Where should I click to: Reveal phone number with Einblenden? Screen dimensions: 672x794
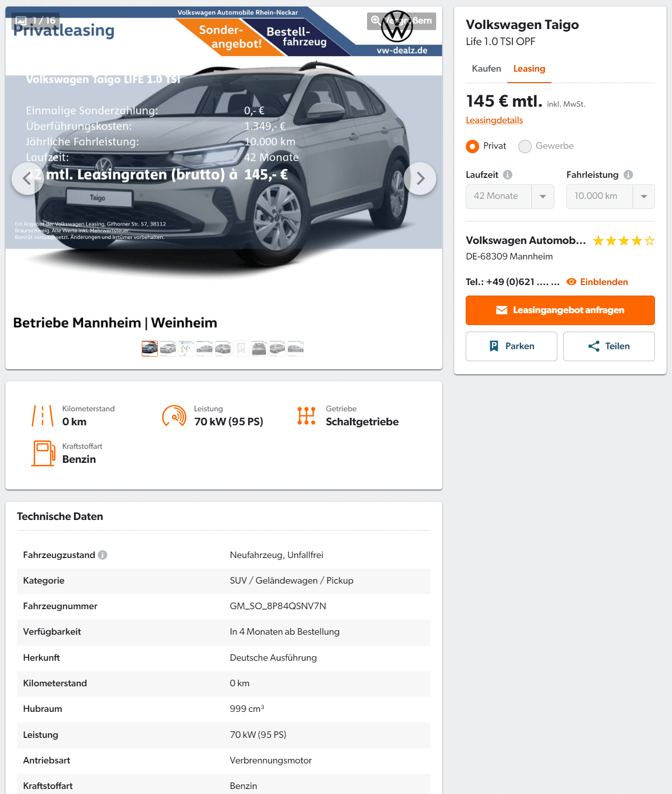[x=597, y=282]
